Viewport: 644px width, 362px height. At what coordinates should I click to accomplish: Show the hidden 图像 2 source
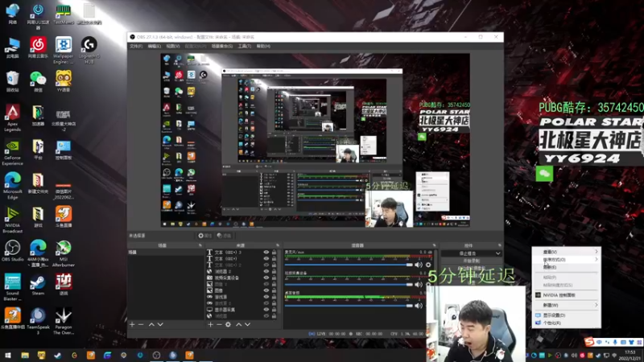tap(266, 284)
